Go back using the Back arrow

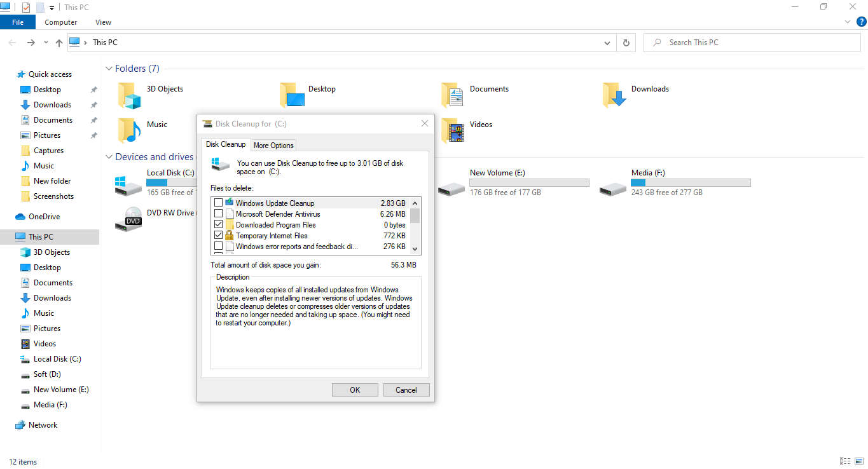pos(13,43)
